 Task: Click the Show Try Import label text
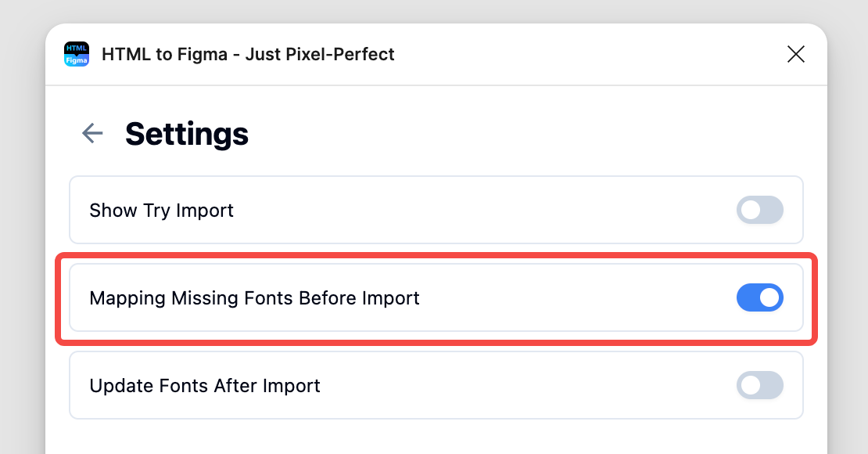161,211
